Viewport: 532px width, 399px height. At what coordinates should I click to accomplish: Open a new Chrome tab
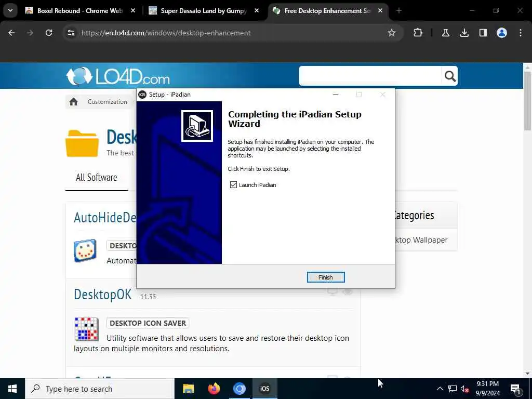398,11
